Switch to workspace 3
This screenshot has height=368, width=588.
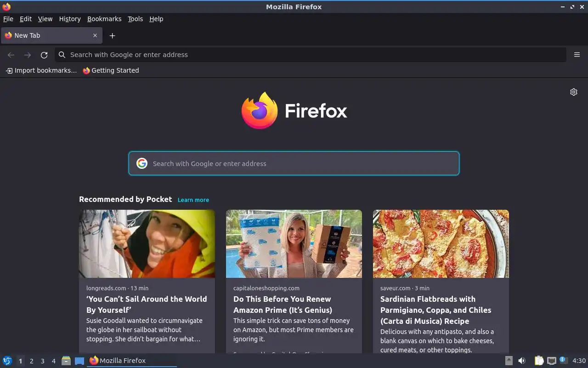[43, 361]
